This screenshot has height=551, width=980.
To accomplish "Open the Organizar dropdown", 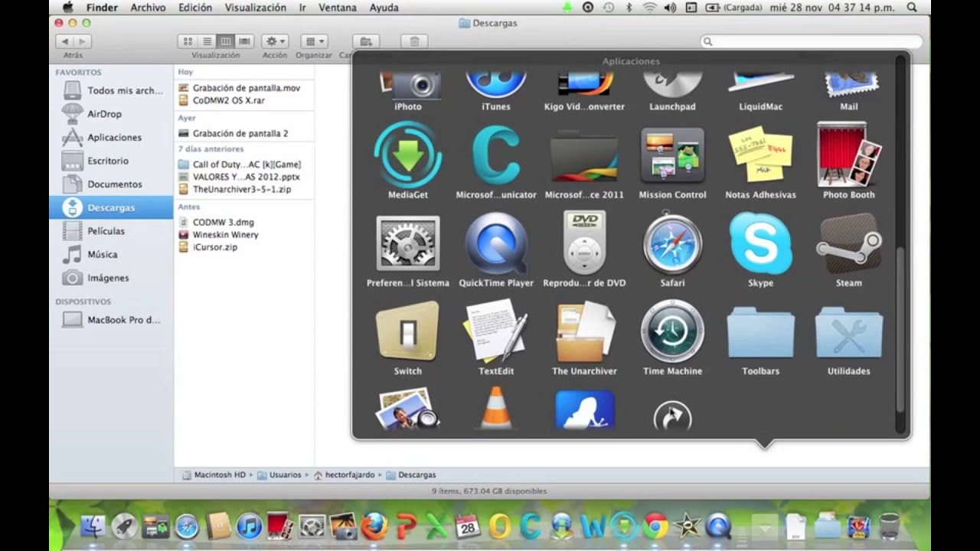I will click(x=314, y=41).
